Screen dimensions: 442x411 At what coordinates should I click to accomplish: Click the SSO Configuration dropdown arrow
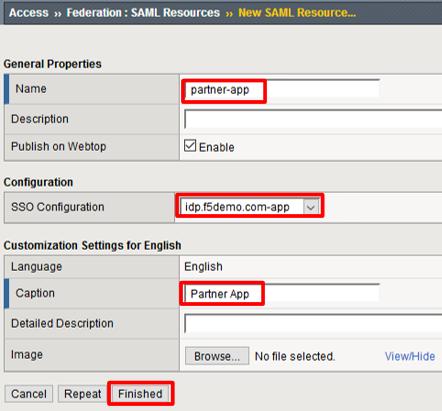point(311,207)
